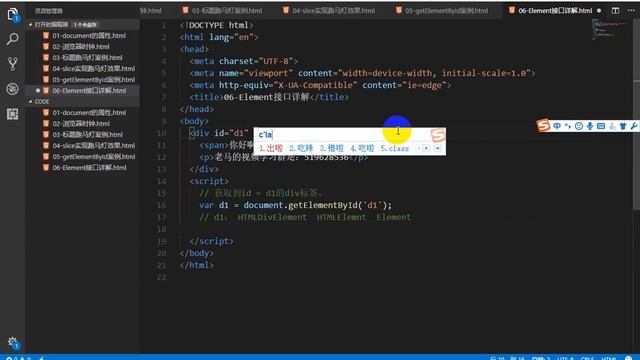This screenshot has width=640, height=360.
Task: Open the Explorer view in activity bar
Action: pos(13,14)
